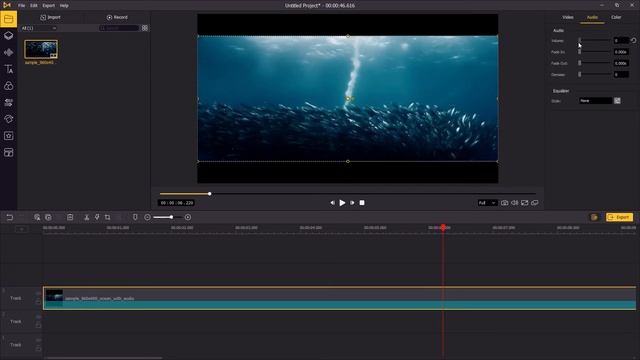Click the search-and-text icon in timeline toolbar

37,218
